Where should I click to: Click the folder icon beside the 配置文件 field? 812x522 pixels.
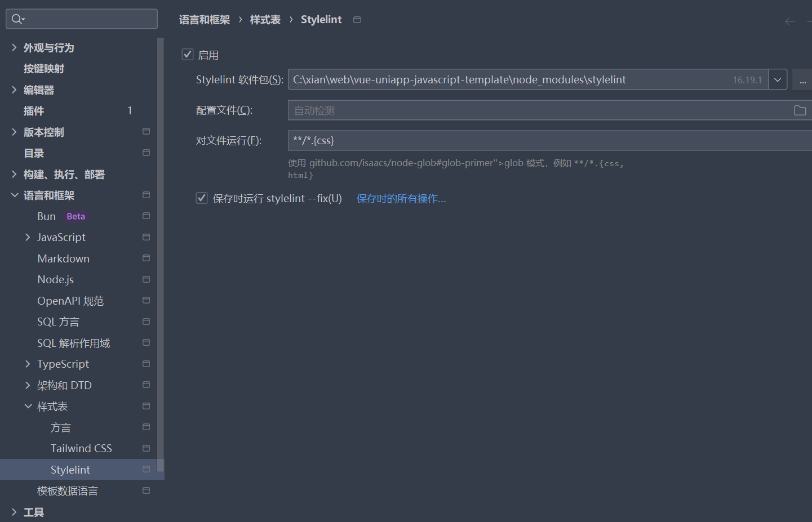(800, 110)
